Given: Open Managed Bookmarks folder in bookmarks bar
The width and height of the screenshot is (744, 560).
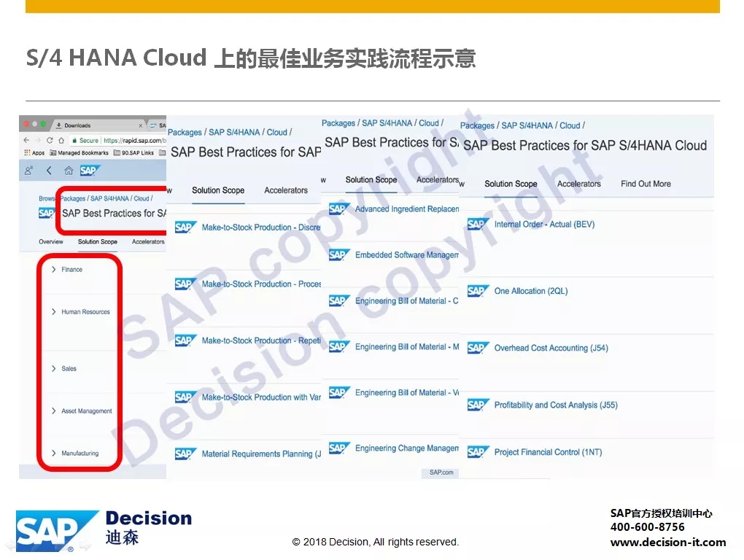Looking at the screenshot, I should [80, 152].
